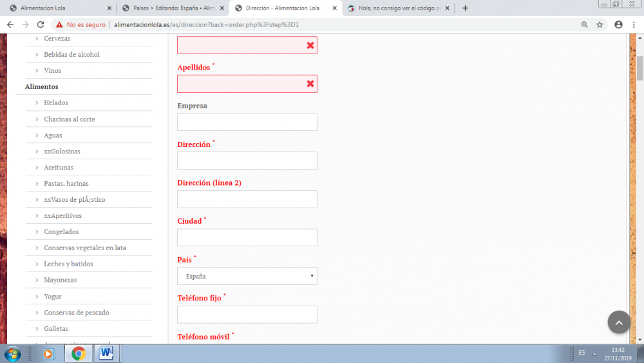Click the Dirección (línea 2) input field
The width and height of the screenshot is (644, 363).
pos(247,199)
